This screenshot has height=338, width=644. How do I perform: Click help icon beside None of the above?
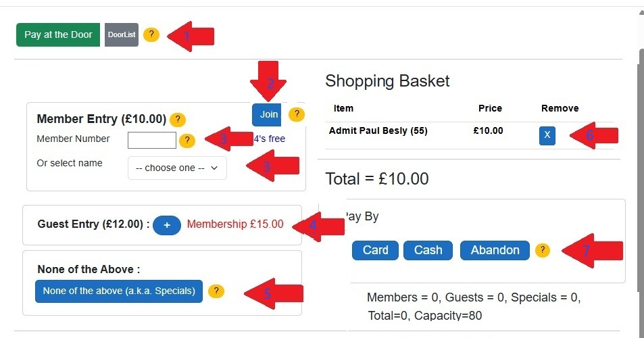[216, 291]
